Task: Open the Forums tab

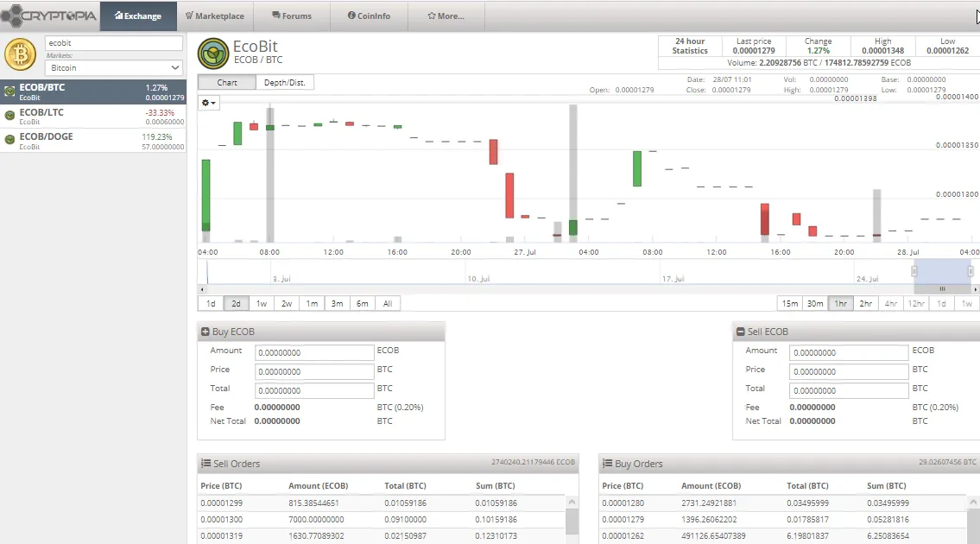Action: click(x=292, y=16)
